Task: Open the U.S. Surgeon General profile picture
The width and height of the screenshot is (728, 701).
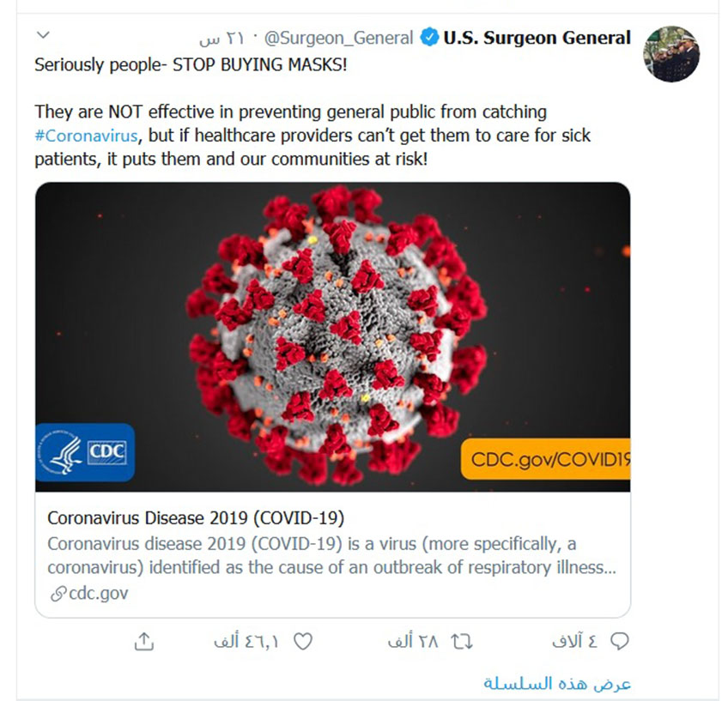Action: pyautogui.click(x=671, y=54)
